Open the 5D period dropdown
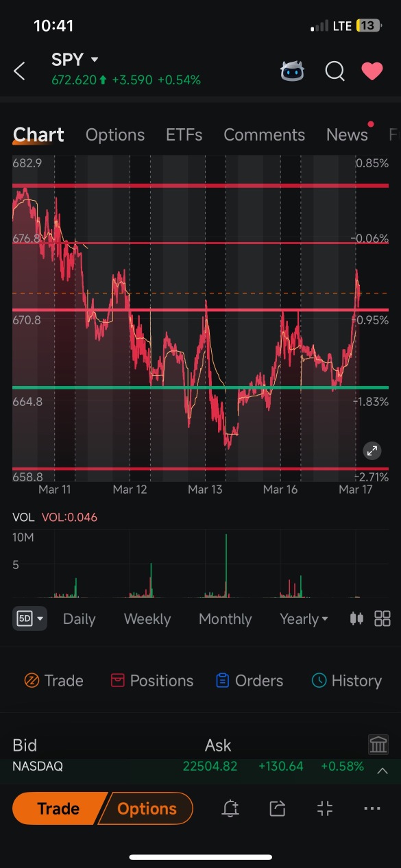The image size is (401, 868). coord(29,618)
